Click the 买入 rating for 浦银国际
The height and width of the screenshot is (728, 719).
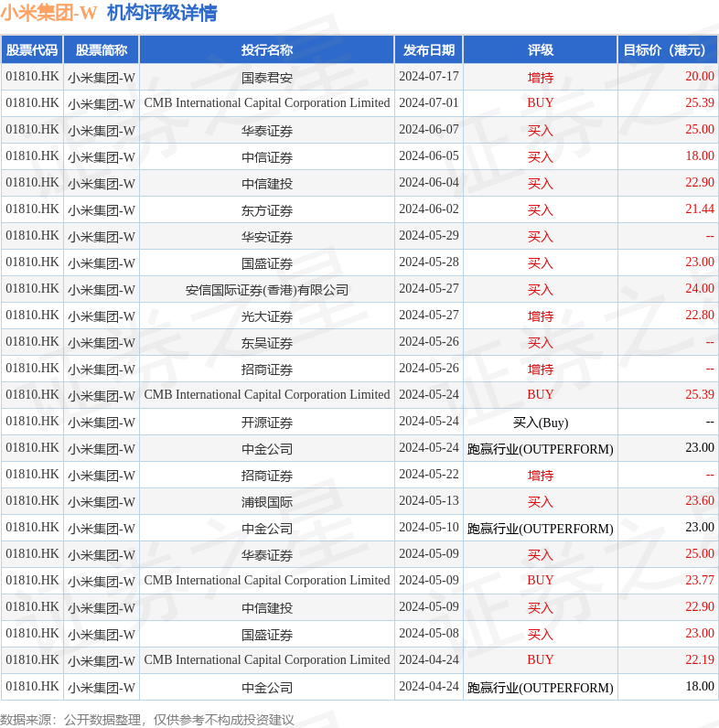(541, 501)
